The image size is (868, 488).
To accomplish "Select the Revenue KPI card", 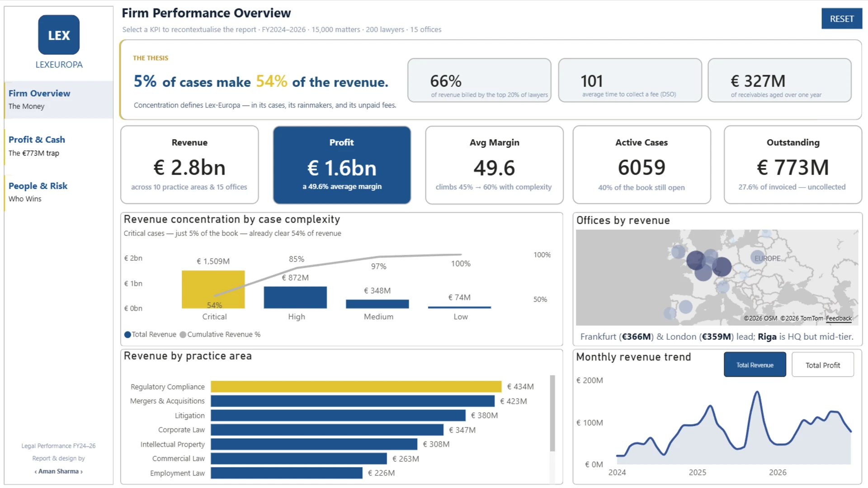I will click(189, 165).
